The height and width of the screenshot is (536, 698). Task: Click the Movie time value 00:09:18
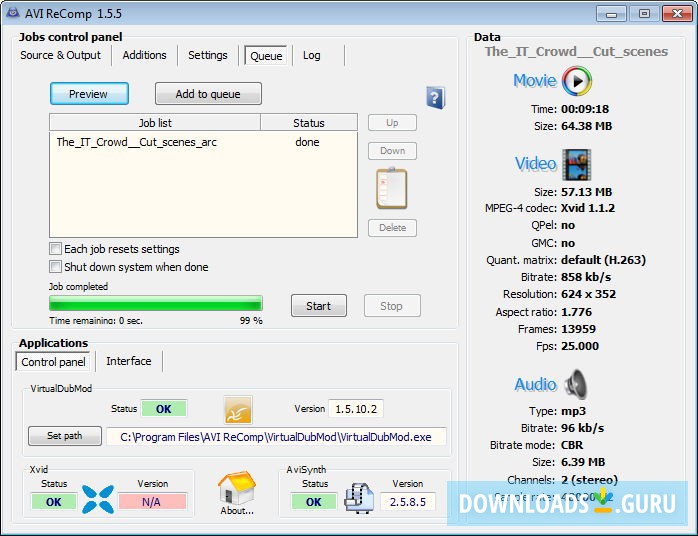click(585, 109)
